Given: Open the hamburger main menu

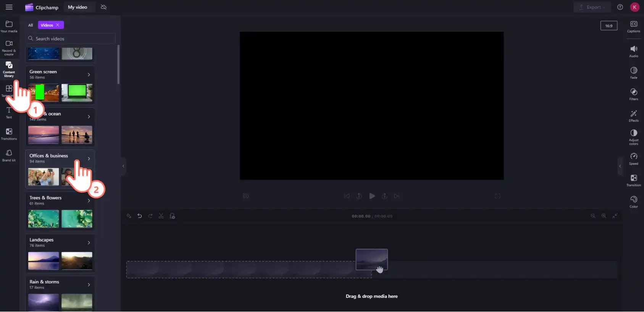Looking at the screenshot, I should [9, 7].
